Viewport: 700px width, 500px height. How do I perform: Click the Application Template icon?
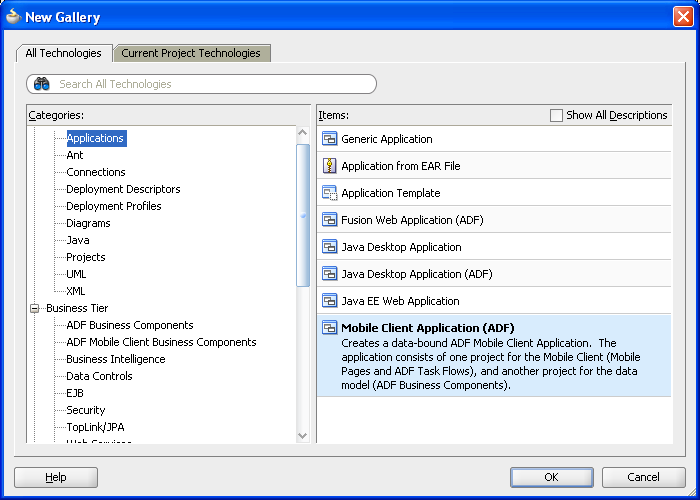(x=329, y=193)
